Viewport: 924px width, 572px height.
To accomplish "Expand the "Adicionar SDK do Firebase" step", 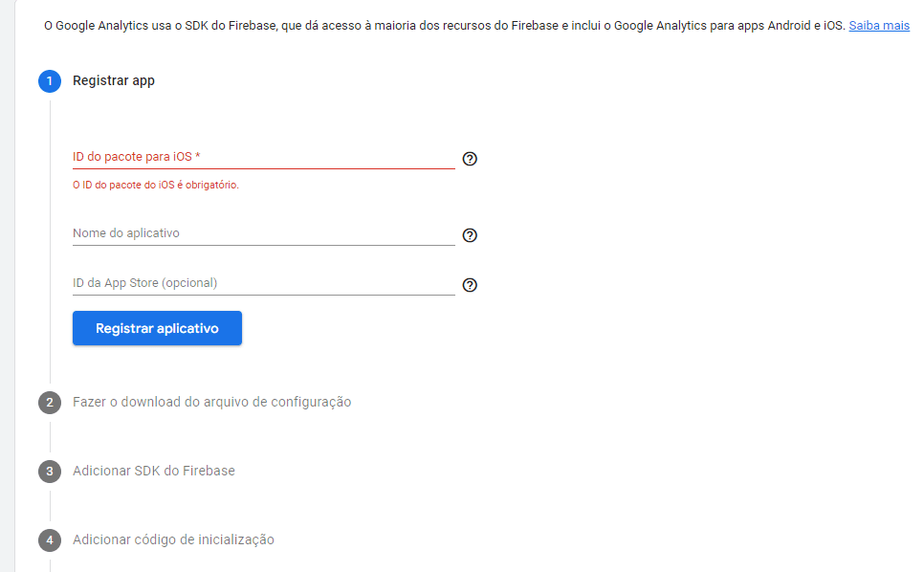I will click(152, 471).
